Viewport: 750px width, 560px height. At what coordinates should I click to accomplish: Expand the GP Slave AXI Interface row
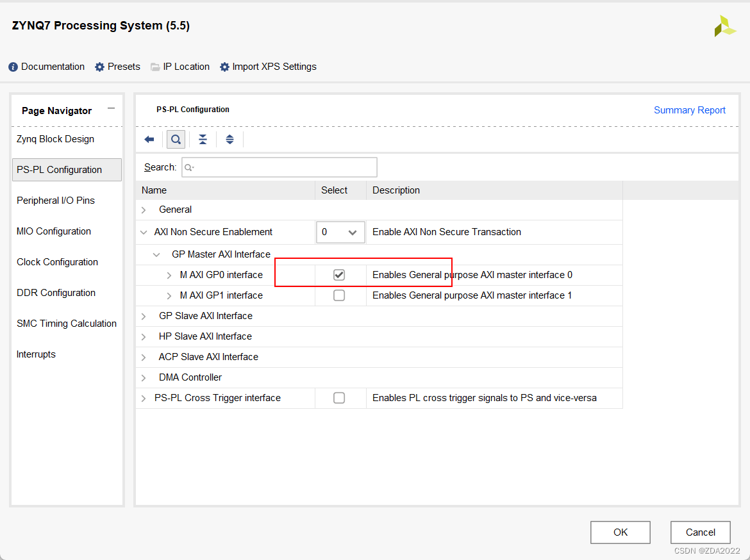coord(144,317)
